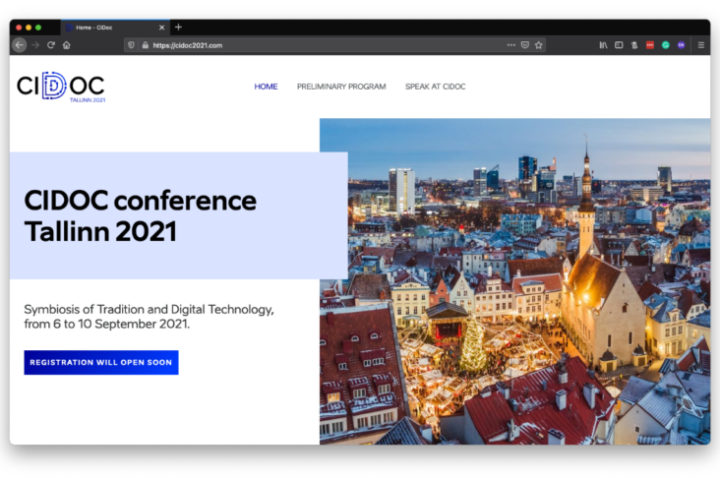View site security padlock info
Screen dimensions: 720x480
tap(145, 45)
